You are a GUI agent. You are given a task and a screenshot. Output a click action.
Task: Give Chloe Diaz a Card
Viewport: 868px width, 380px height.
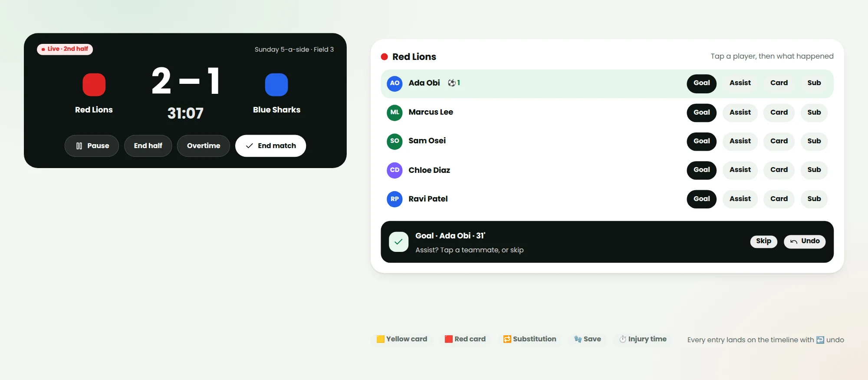(x=779, y=170)
